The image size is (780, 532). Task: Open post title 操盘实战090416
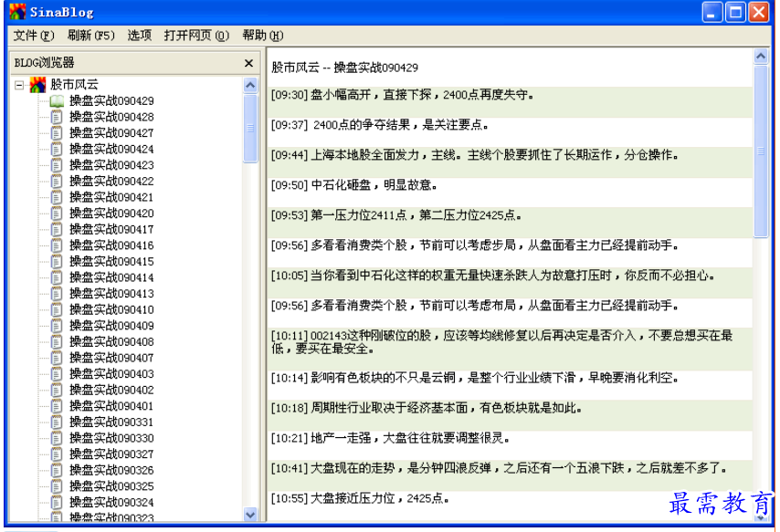[x=111, y=245]
